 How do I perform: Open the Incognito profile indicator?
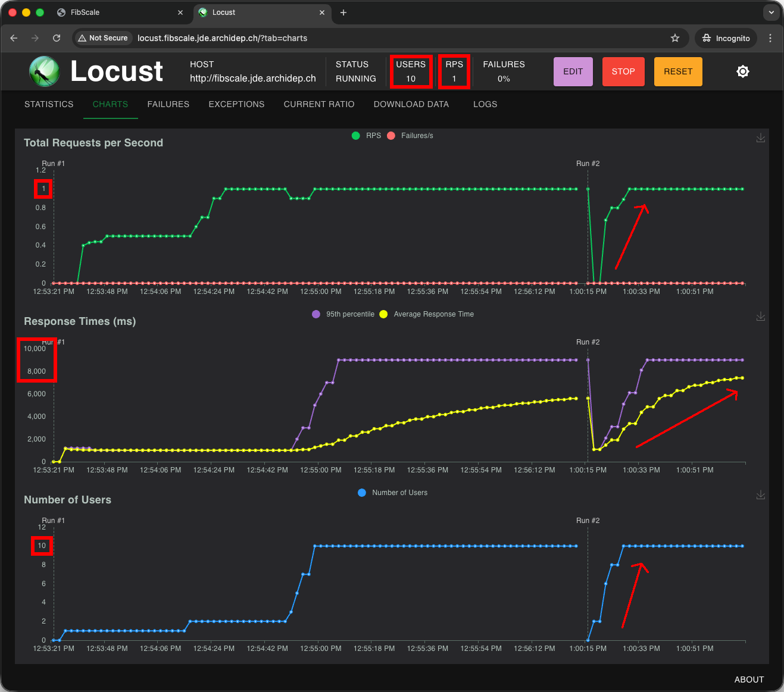[x=726, y=38]
